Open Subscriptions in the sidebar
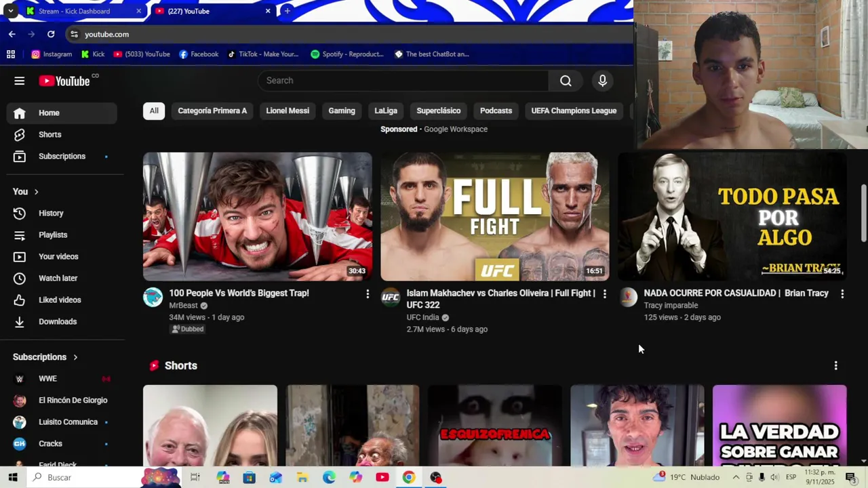The height and width of the screenshot is (488, 868). [x=62, y=157]
